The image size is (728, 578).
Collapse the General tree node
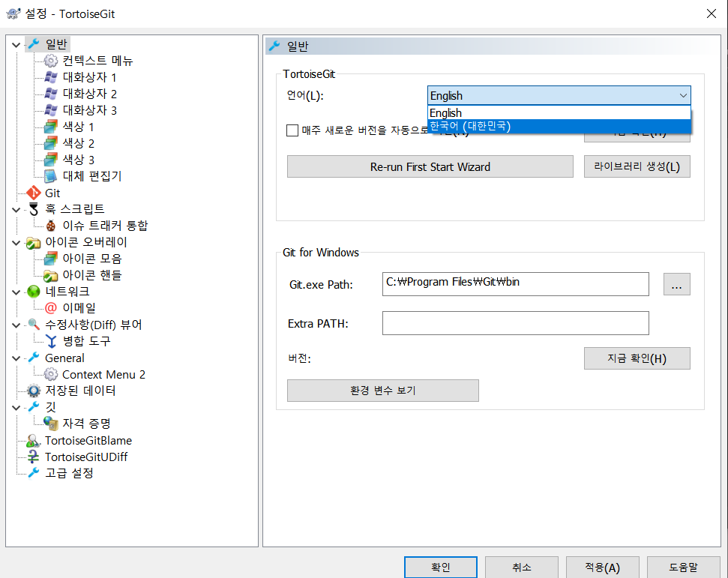16,358
